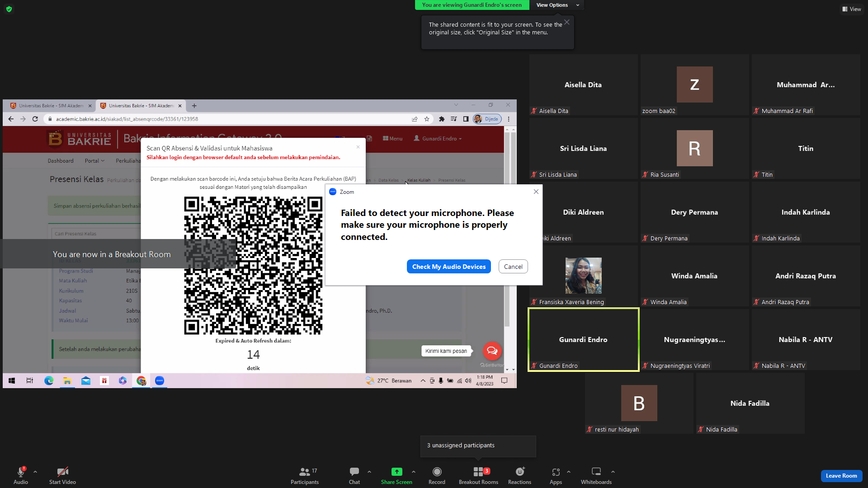Open the Apps panel
The image size is (868, 488).
coord(556,475)
